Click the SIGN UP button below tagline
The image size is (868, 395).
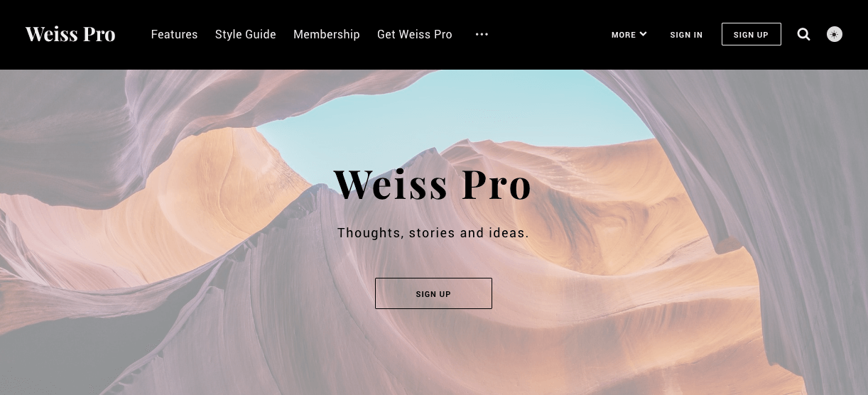point(433,293)
